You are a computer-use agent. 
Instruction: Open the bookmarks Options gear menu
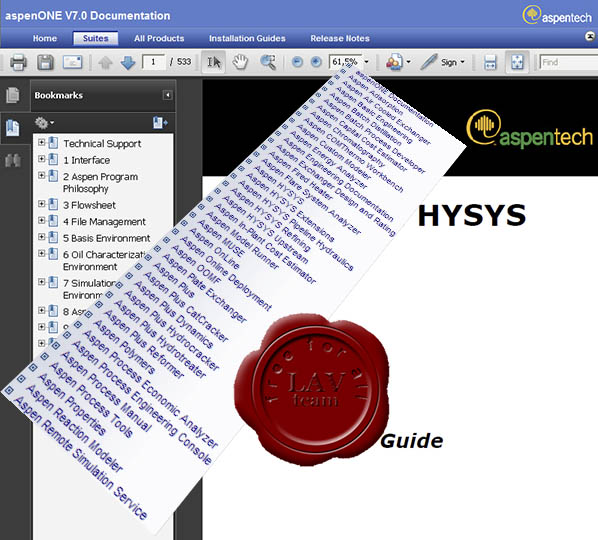[44, 123]
